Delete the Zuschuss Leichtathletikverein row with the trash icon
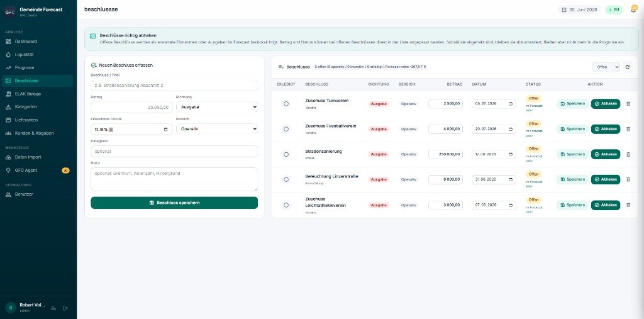Viewport: 644px width, 319px height. click(628, 205)
